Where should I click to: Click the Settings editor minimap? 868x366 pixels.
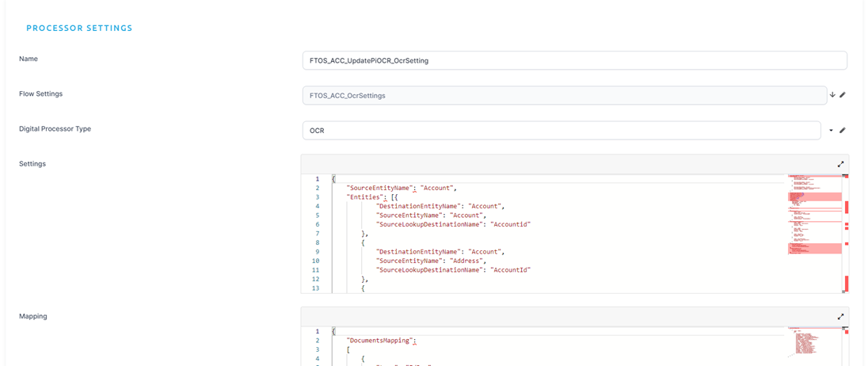[814, 230]
